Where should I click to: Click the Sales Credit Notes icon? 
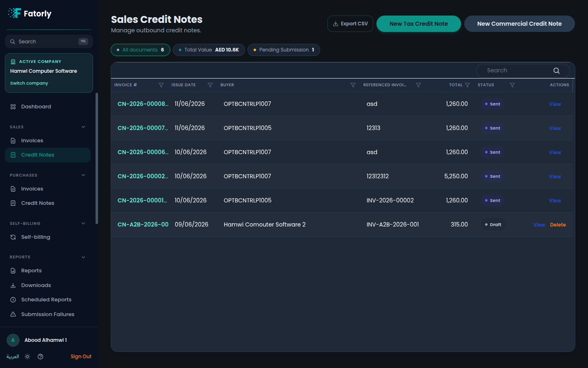point(13,155)
